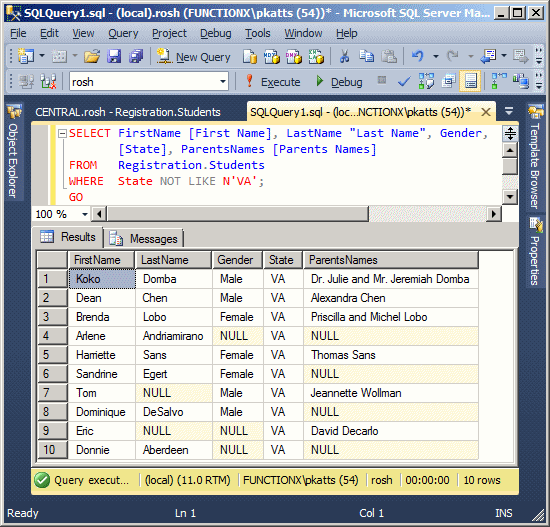Image resolution: width=550 pixels, height=527 pixels.
Task: Save the query with the floppy disk icon
Action: 114,56
